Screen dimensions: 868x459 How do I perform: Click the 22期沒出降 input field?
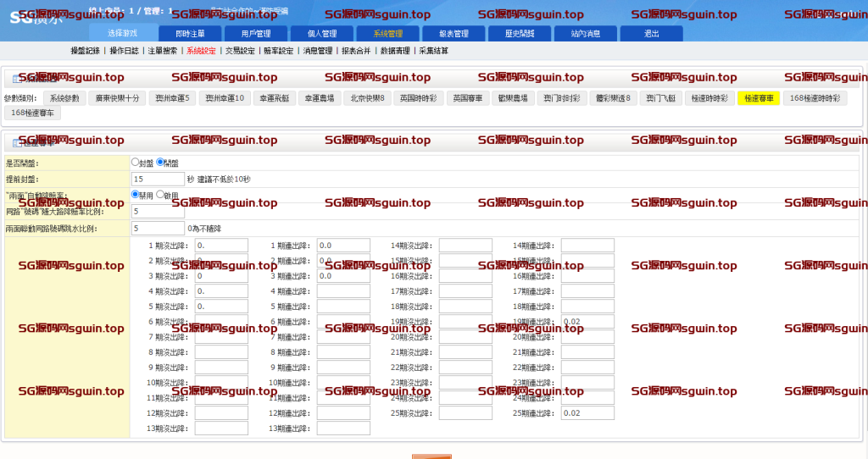[465, 368]
